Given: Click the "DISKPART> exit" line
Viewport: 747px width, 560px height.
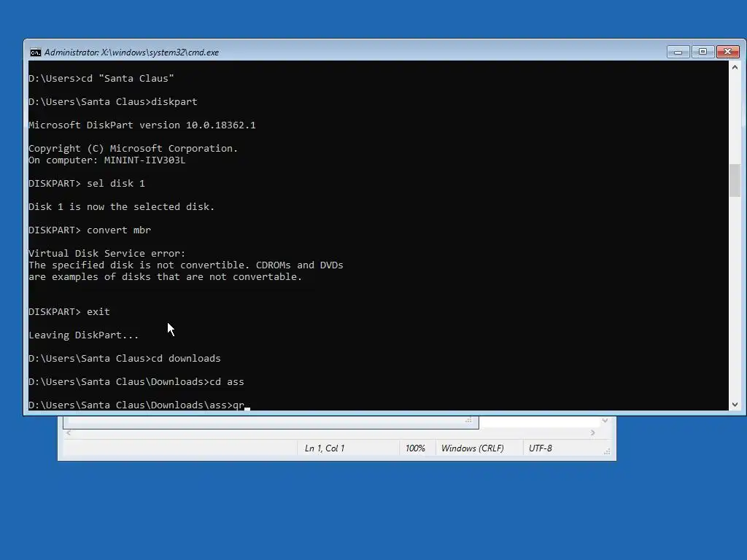Looking at the screenshot, I should [69, 311].
